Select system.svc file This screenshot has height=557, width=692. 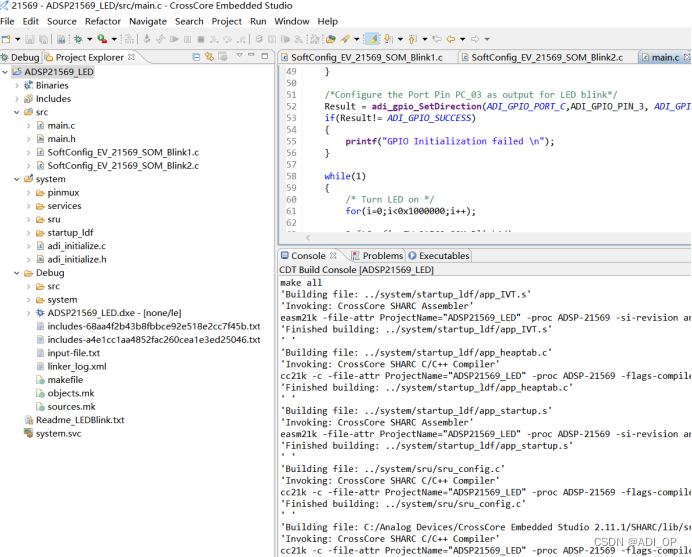[x=58, y=434]
